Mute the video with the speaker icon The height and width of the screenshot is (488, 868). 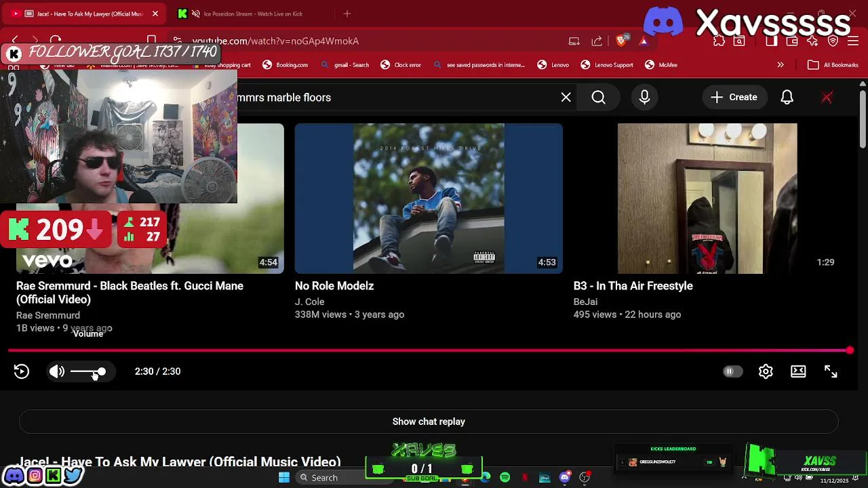[57, 371]
